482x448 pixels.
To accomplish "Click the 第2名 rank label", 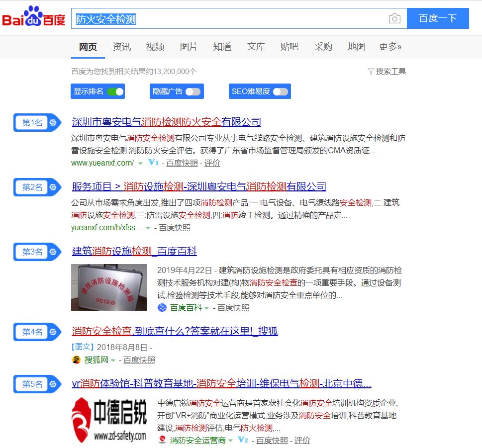I will (x=32, y=187).
